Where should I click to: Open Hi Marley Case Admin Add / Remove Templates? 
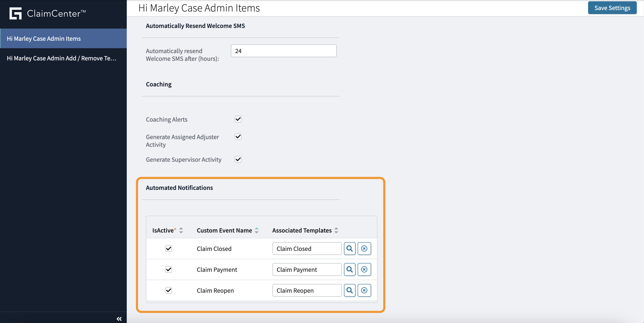[x=61, y=58]
